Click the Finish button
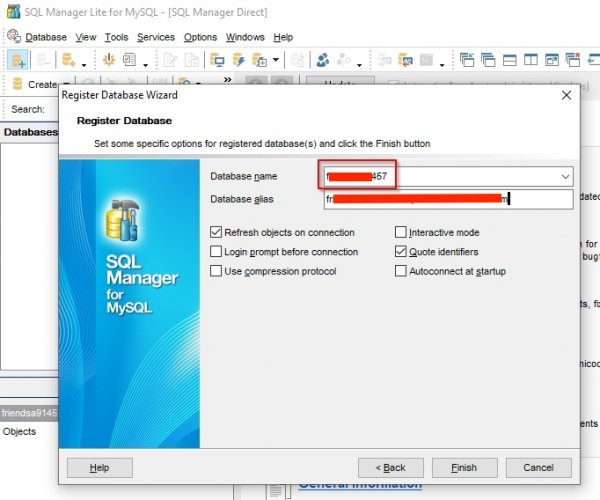 tap(464, 467)
